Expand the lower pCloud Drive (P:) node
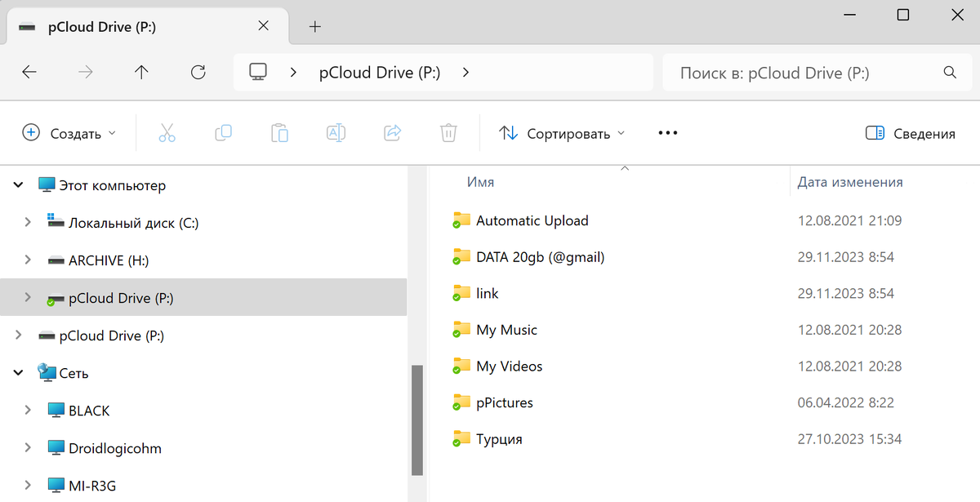This screenshot has height=502, width=980. click(18, 335)
